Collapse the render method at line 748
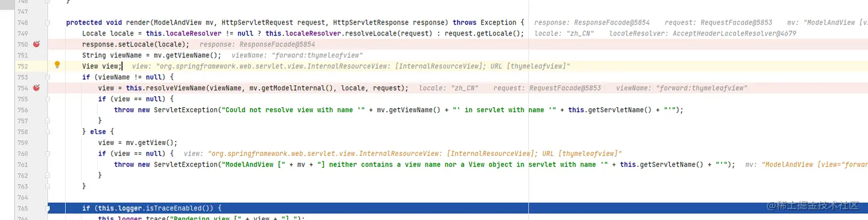Image resolution: width=868 pixels, height=220 pixels. point(48,22)
